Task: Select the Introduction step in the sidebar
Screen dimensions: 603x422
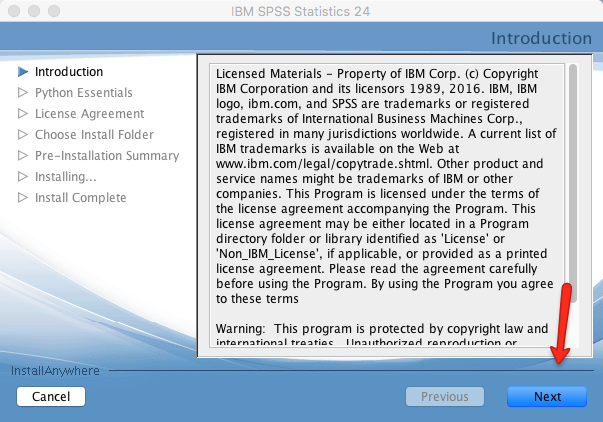Action: coord(69,72)
